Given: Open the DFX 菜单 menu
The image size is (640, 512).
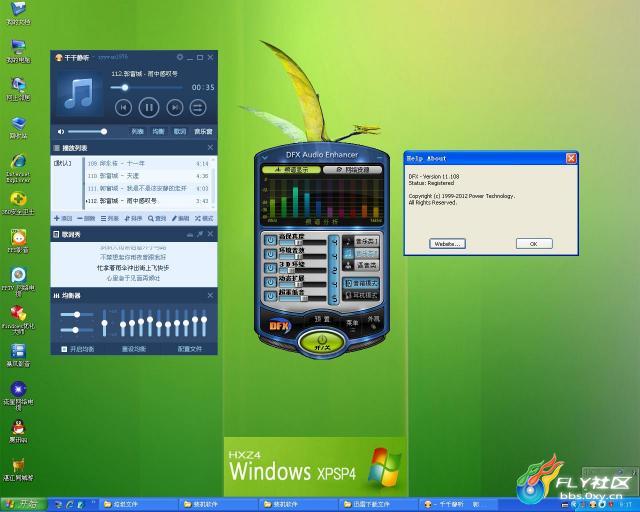Looking at the screenshot, I should pyautogui.click(x=352, y=323).
